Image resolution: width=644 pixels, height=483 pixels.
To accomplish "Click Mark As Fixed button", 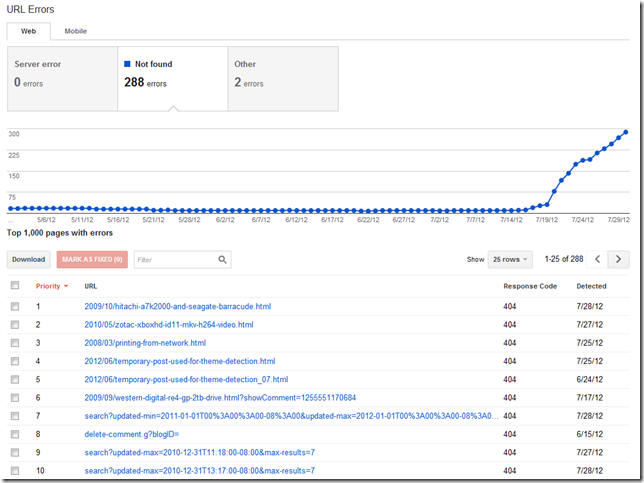I will coord(92,260).
